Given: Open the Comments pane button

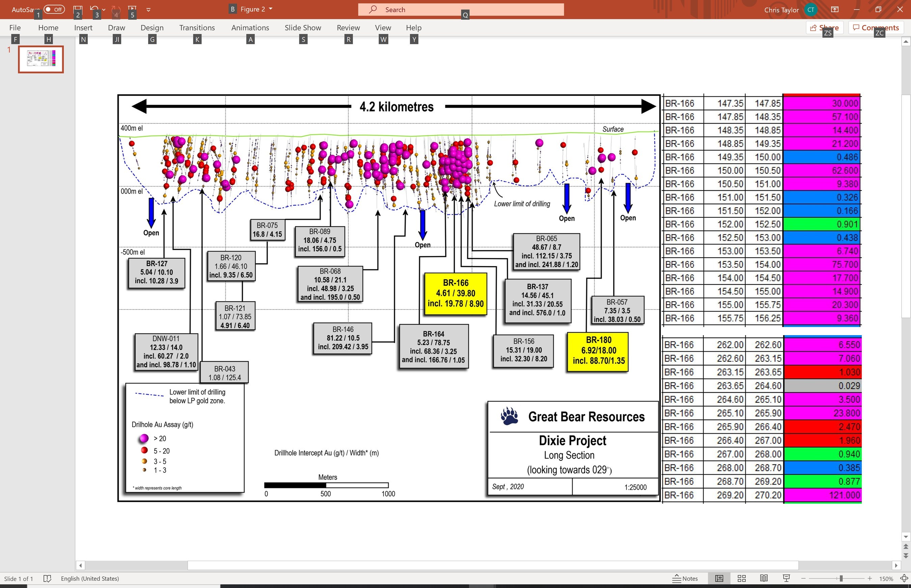Looking at the screenshot, I should tap(876, 28).
